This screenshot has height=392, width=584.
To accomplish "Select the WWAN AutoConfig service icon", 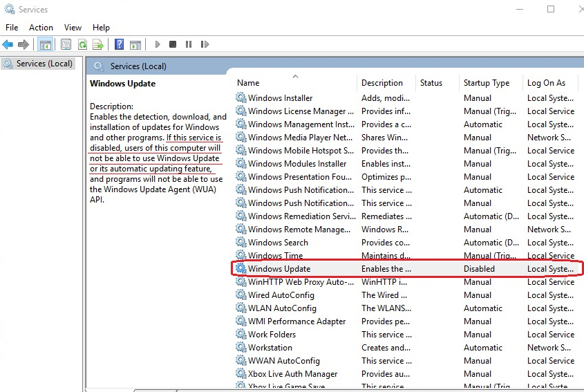I will coord(241,361).
